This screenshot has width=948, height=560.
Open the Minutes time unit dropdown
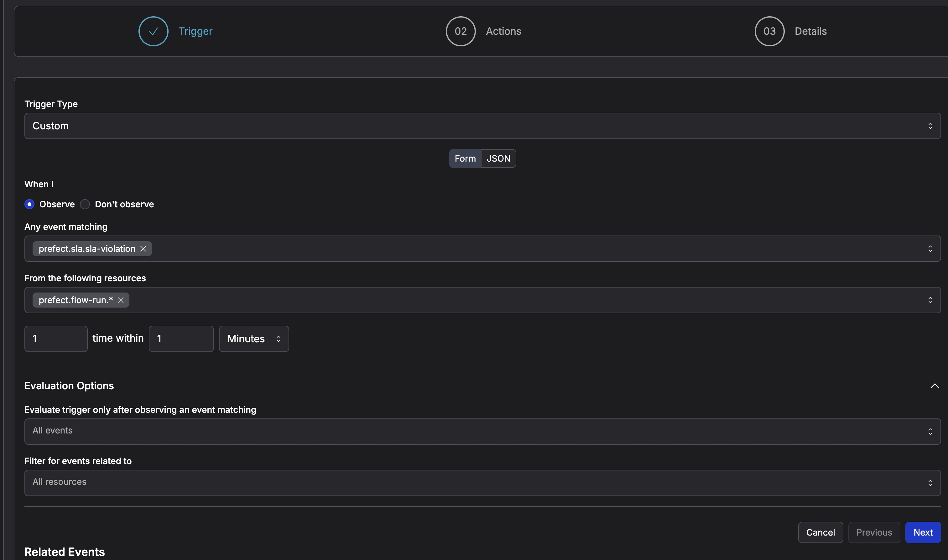coord(254,339)
